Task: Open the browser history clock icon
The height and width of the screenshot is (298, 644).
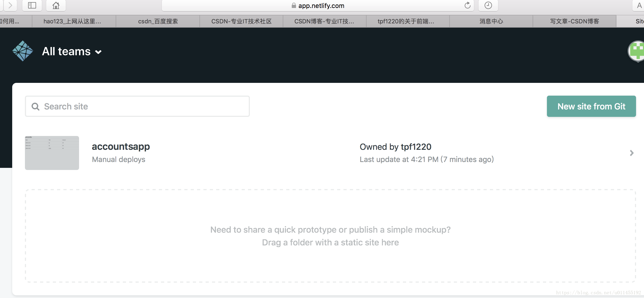Action: point(488,5)
